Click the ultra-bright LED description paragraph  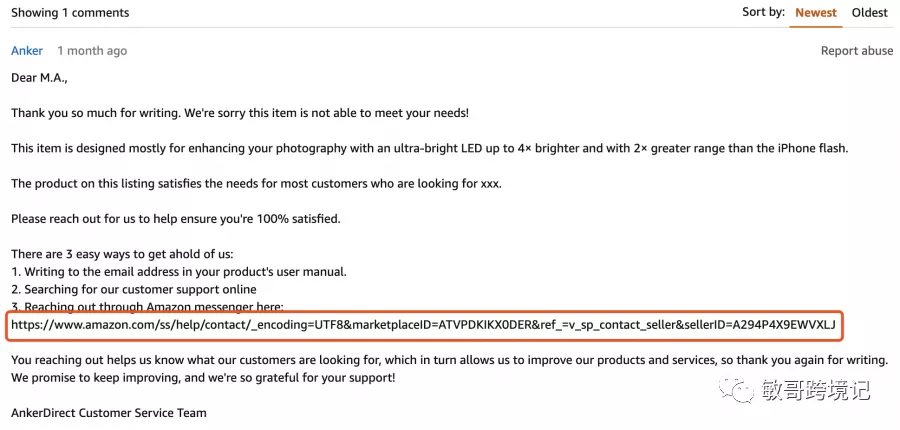(x=429, y=149)
